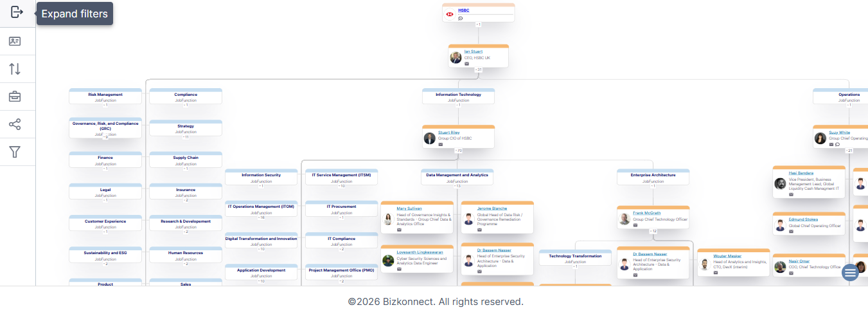Open Ian Stuart's profile link

point(474,51)
